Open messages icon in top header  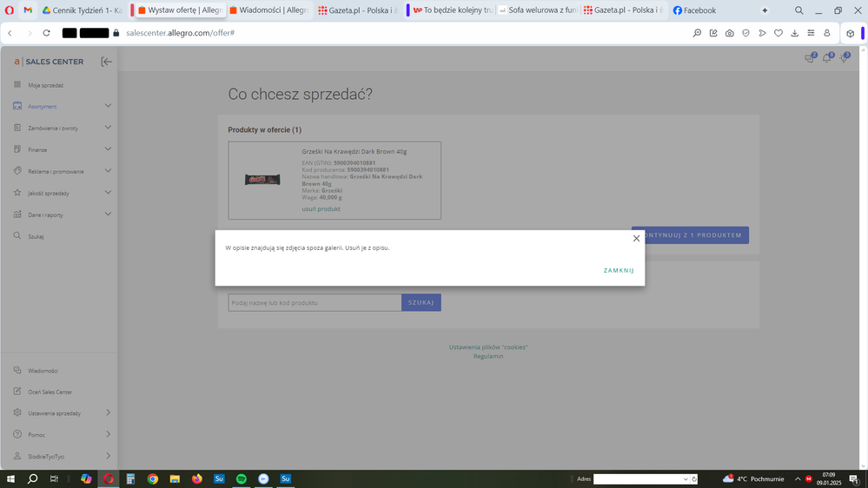[810, 58]
